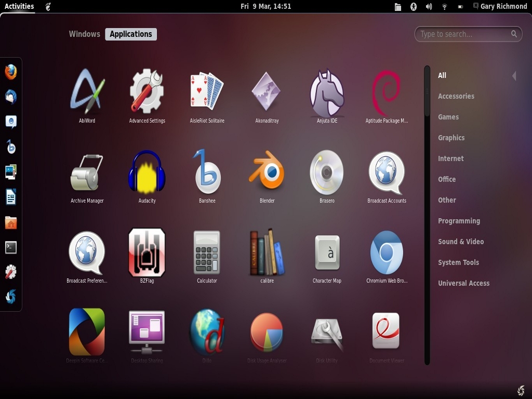
Task: Open Desktop Sharing
Action: click(x=147, y=336)
